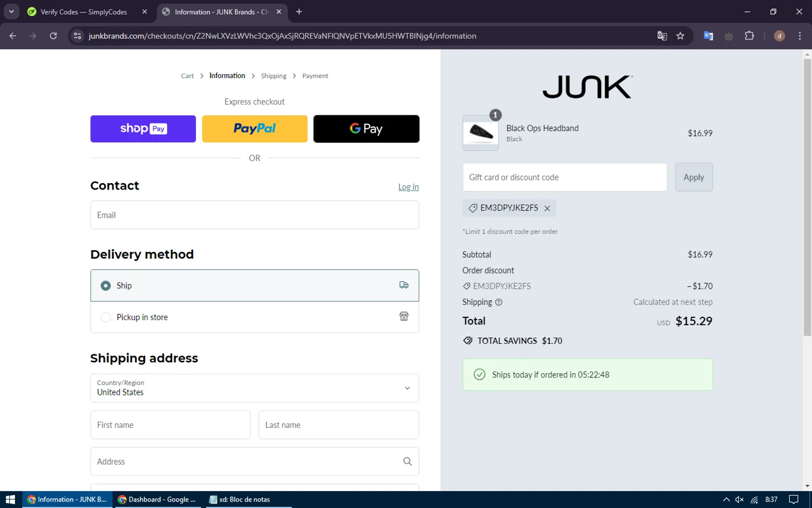Click the JUNK brand logo
This screenshot has width=812, height=508.
pyautogui.click(x=588, y=87)
